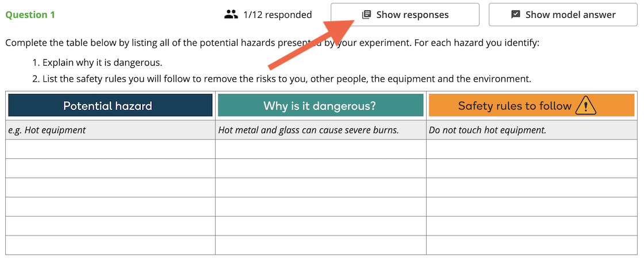Screen dimensions: 644x262
Task: Click the warning triangle icon in table header
Action: [x=585, y=105]
